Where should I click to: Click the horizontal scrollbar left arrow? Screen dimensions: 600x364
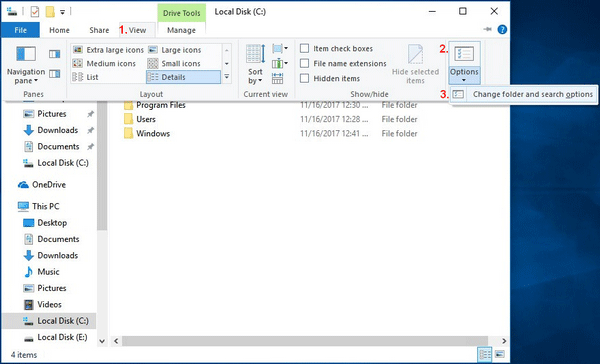point(116,341)
